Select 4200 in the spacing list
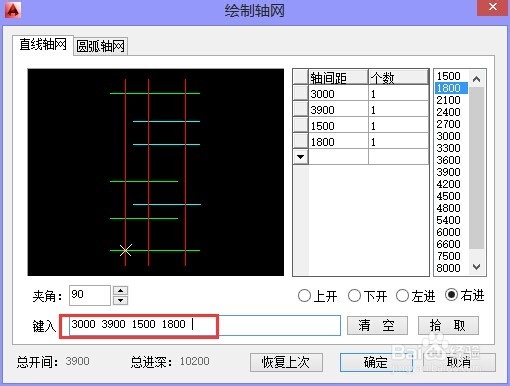510x386 pixels. [x=449, y=184]
